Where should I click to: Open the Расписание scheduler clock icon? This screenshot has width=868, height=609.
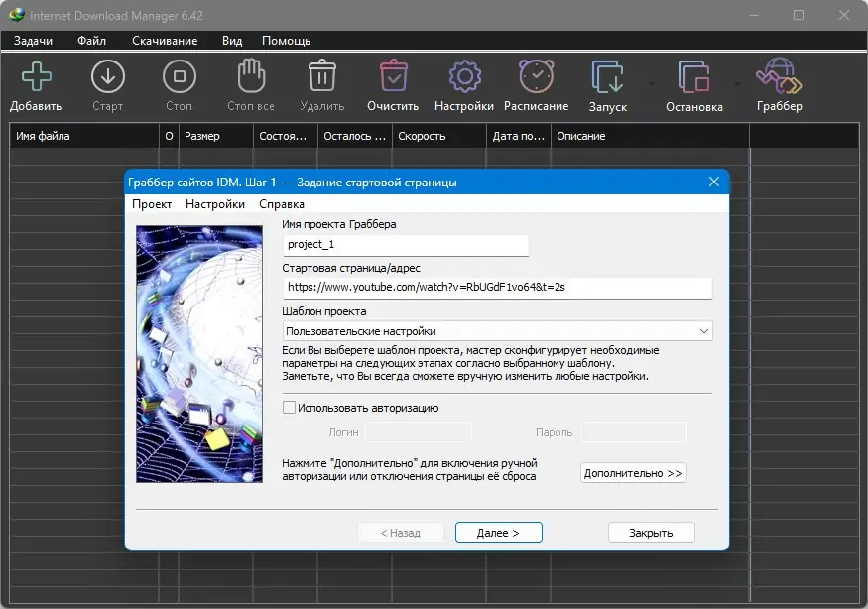tap(536, 77)
